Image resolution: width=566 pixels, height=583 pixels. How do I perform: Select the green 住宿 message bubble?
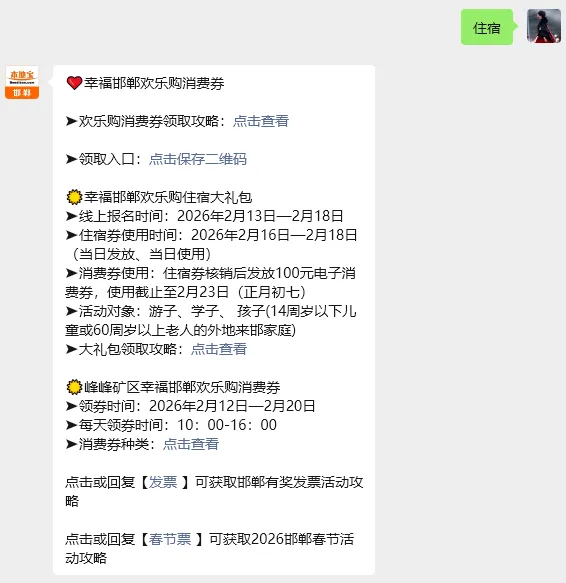click(487, 28)
